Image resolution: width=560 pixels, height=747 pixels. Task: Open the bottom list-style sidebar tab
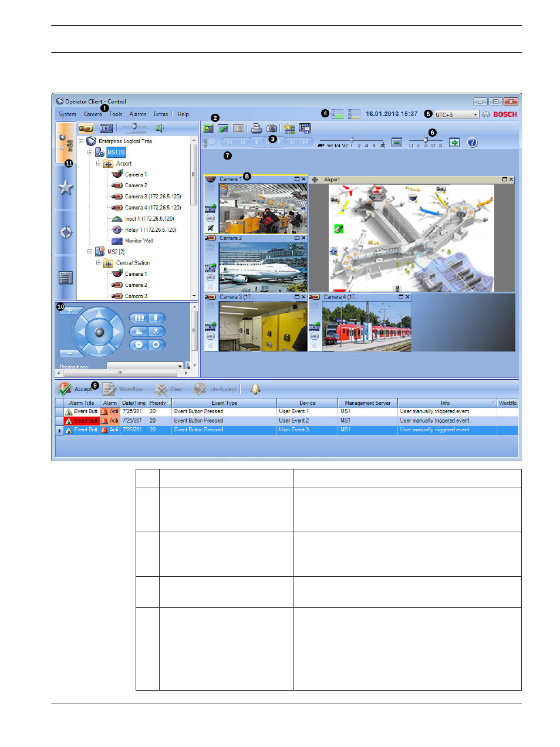66,278
